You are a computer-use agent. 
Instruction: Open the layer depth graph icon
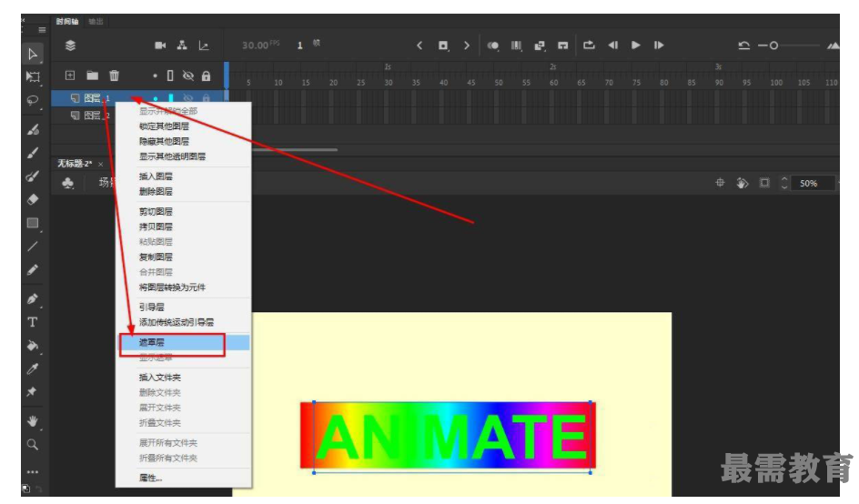tap(204, 45)
